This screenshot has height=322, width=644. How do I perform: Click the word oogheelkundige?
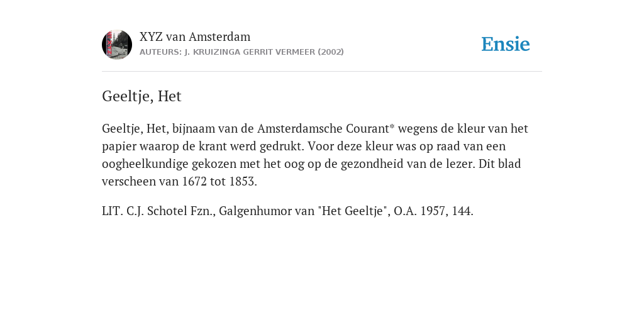point(145,164)
